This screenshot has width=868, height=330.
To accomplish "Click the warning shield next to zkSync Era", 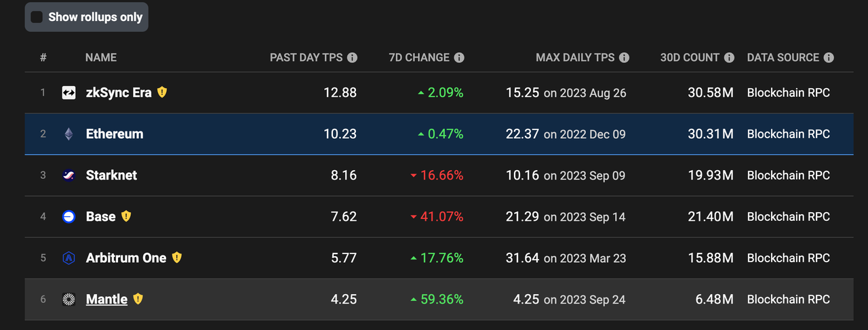I will click(x=162, y=92).
